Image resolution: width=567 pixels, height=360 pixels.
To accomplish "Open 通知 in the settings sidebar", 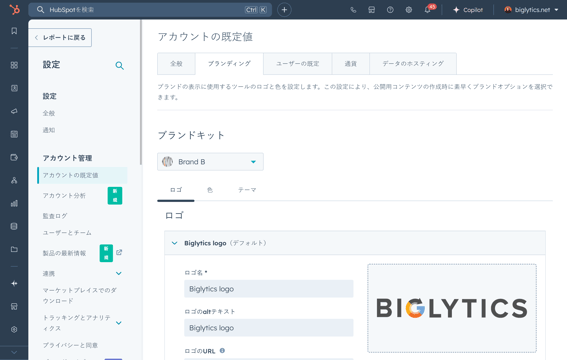I will point(49,130).
